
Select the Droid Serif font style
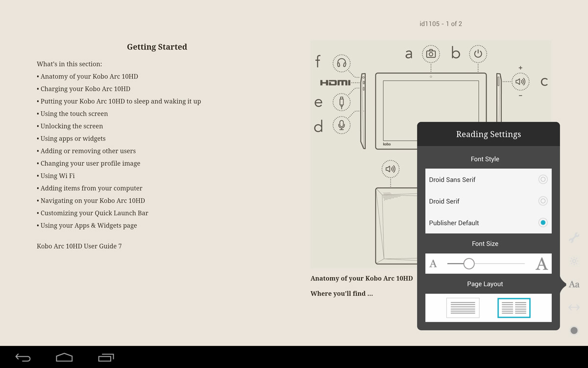point(489,201)
